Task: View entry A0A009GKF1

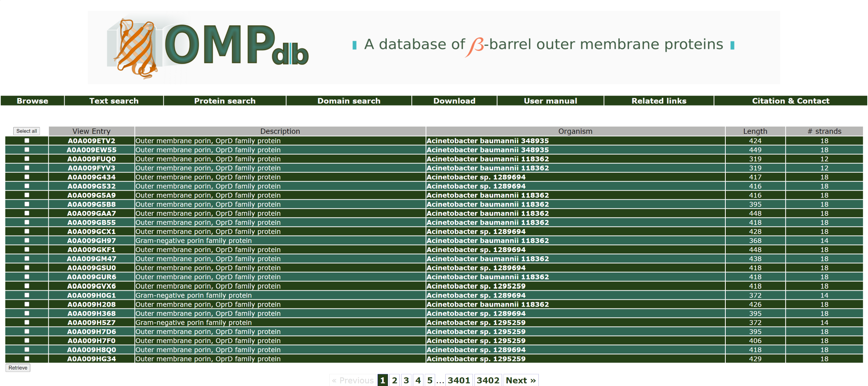Action: (x=92, y=250)
